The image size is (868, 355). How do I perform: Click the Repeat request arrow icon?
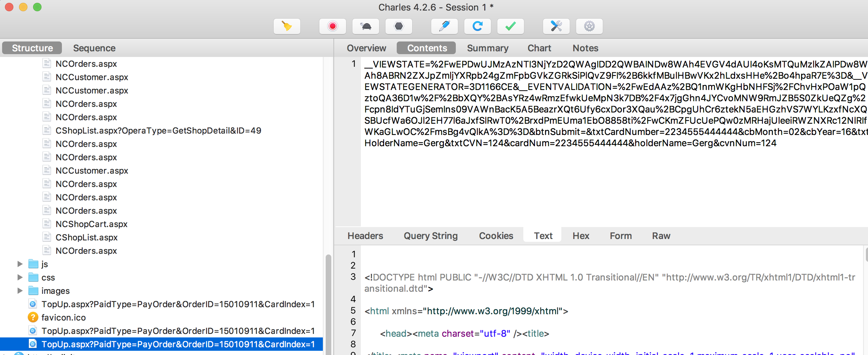[477, 26]
